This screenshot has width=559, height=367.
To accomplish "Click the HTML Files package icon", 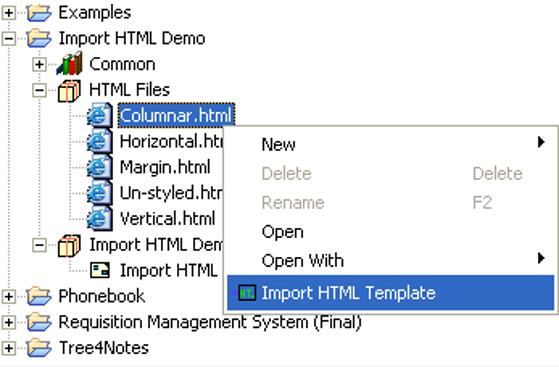I will point(69,91).
